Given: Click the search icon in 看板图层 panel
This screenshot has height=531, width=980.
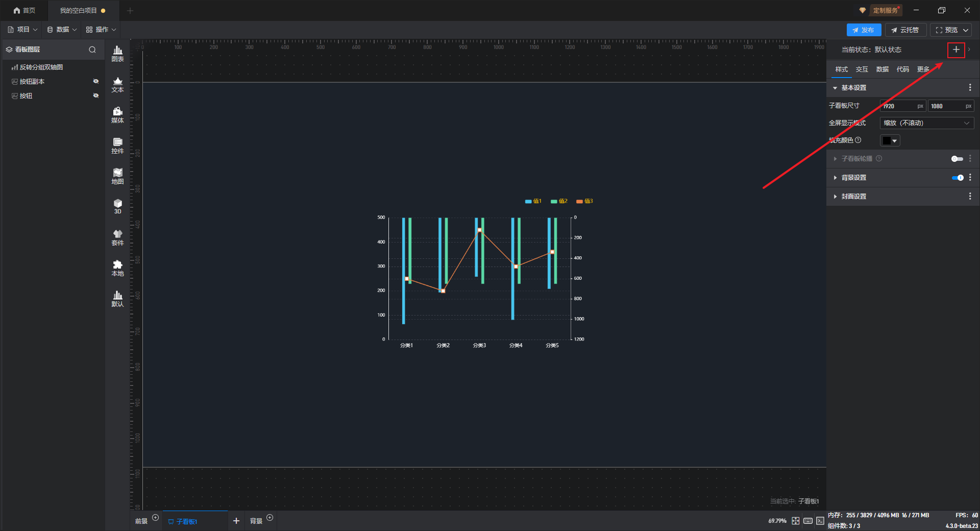Looking at the screenshot, I should (x=92, y=50).
